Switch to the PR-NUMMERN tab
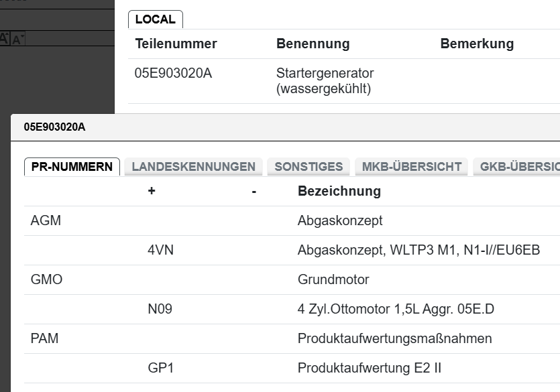 pos(71,166)
